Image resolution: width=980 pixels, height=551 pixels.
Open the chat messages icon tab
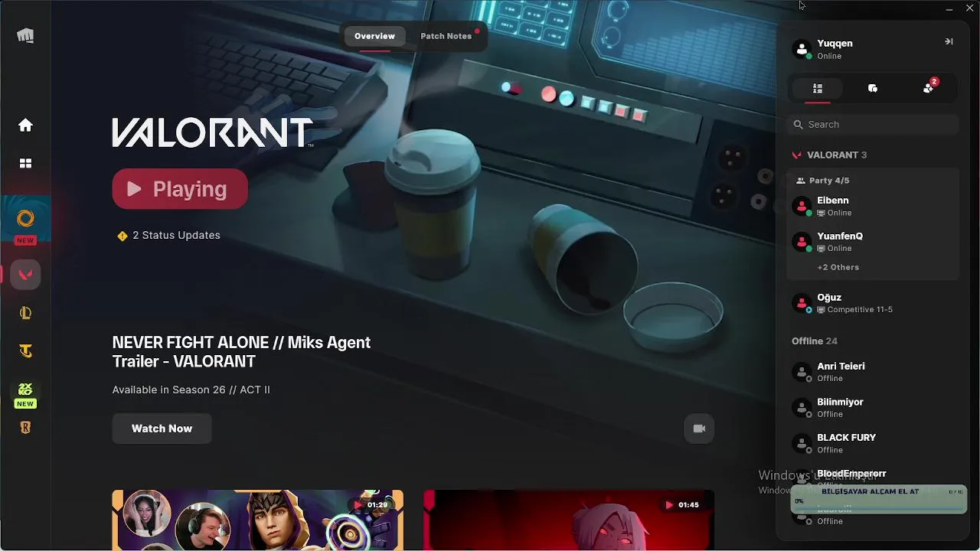[x=873, y=89]
